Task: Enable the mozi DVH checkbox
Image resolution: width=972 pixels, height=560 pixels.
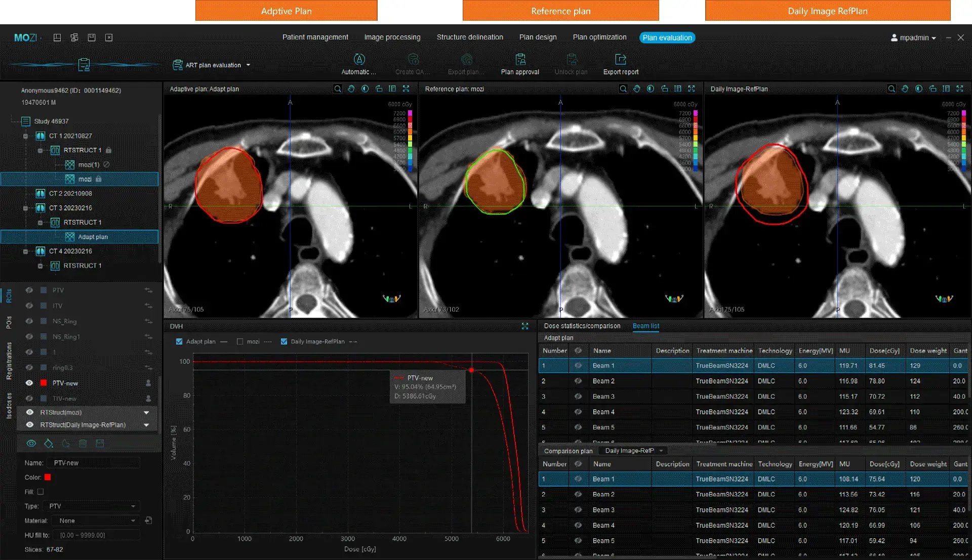Action: click(x=240, y=342)
